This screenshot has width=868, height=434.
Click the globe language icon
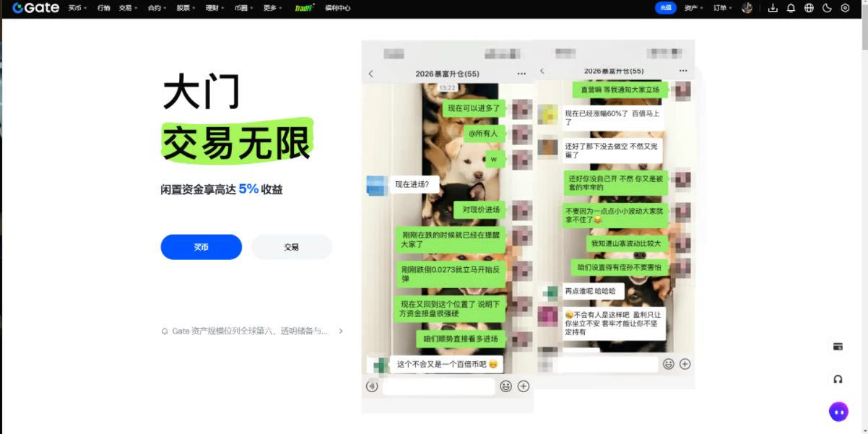coord(809,8)
